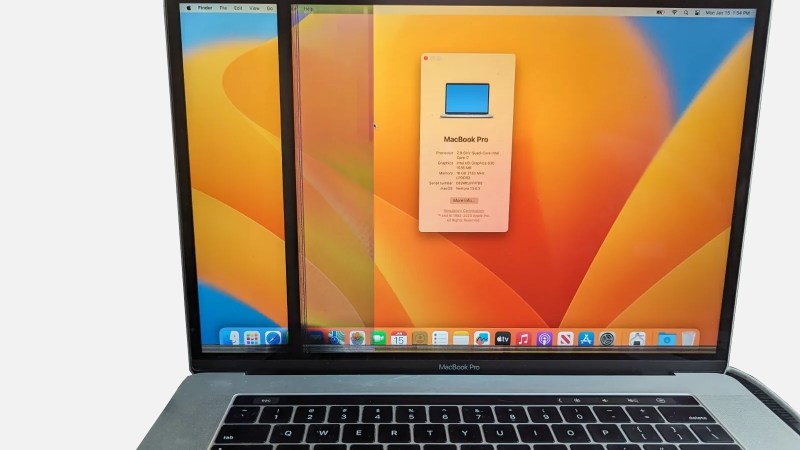
Task: Click the MacBook Pro title in About window
Action: click(466, 139)
